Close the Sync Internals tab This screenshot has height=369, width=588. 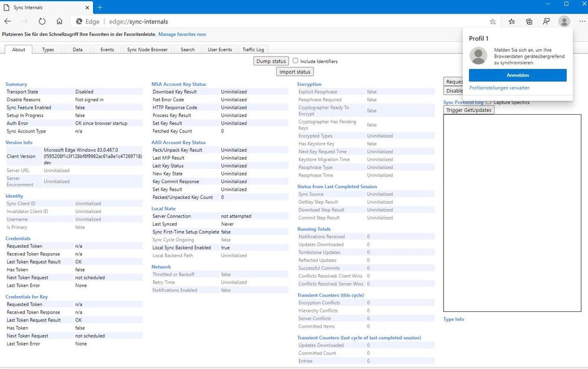[x=87, y=8]
